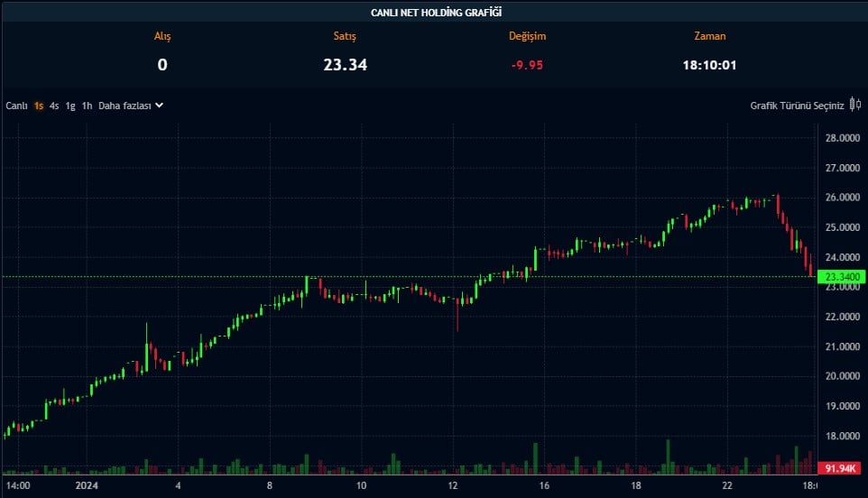Screen dimensions: 868x498
Task: Click the 2024 marker on time axis
Action: coord(88,485)
